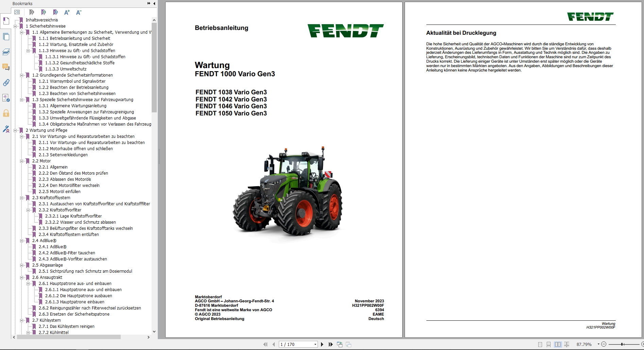Switch to continuous page view mode
This screenshot has width=644, height=350.
548,345
